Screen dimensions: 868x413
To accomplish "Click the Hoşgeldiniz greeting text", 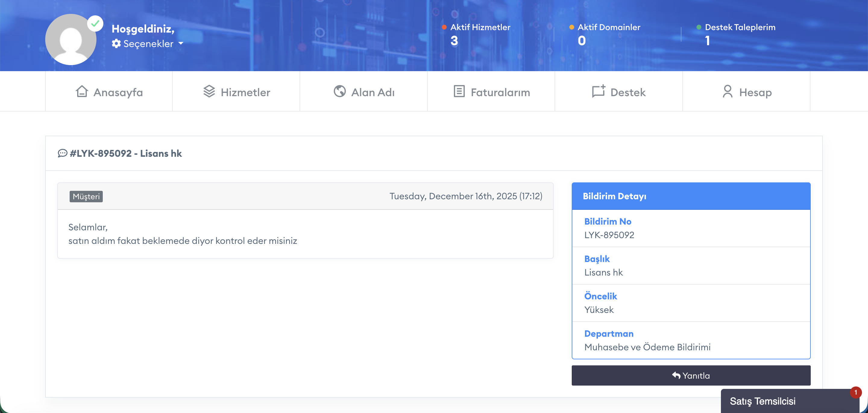I will (143, 29).
